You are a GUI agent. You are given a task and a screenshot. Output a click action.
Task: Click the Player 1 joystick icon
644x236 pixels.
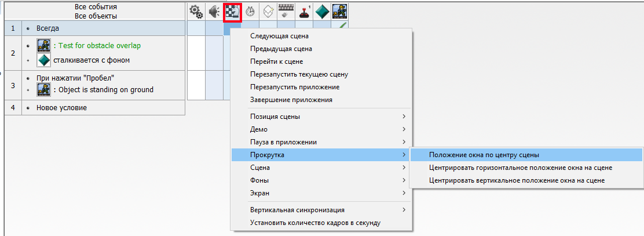click(x=304, y=12)
